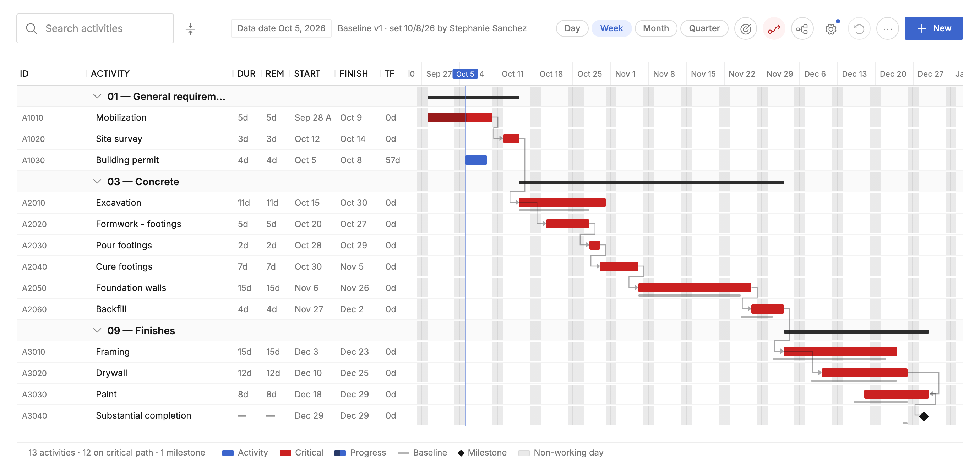Click the Baseline v1 info text

tap(432, 28)
